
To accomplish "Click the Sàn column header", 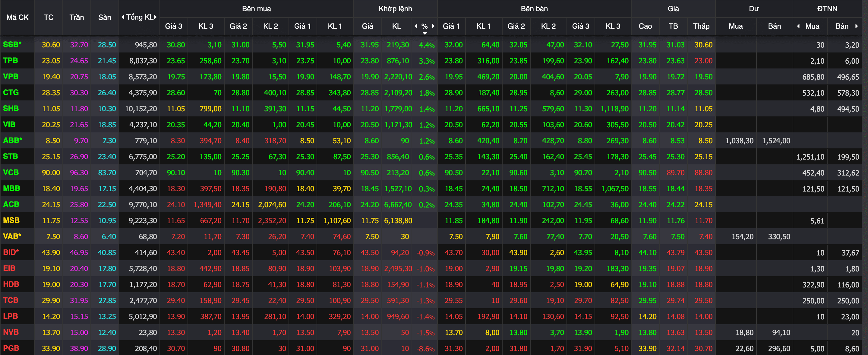I will tap(105, 17).
